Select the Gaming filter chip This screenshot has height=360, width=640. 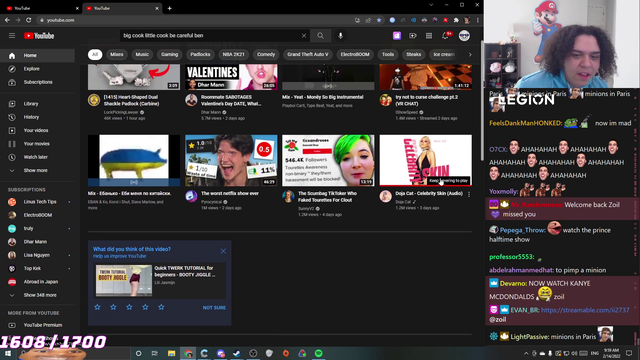(x=169, y=54)
